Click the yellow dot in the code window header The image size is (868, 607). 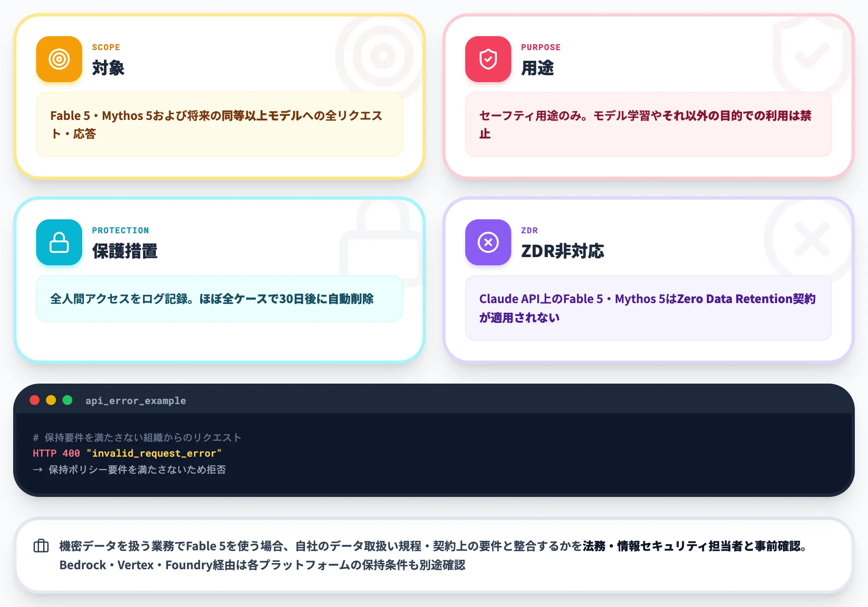51,400
